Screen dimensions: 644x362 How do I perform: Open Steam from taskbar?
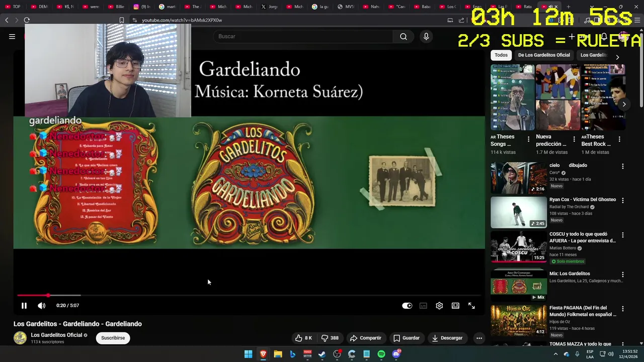coord(322,354)
